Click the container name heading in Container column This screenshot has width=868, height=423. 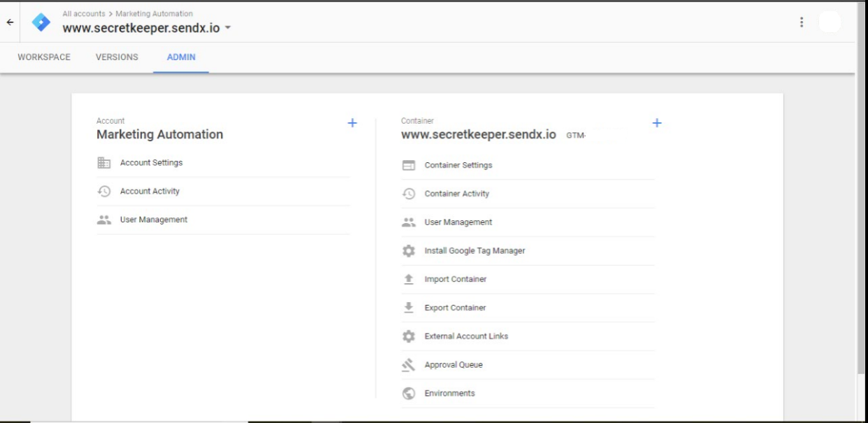479,135
